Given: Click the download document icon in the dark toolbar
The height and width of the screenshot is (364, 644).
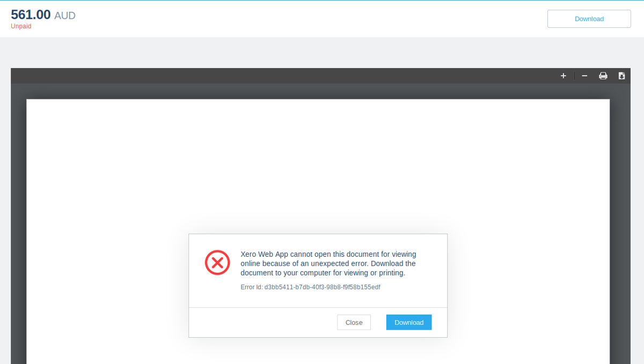Looking at the screenshot, I should tap(621, 76).
